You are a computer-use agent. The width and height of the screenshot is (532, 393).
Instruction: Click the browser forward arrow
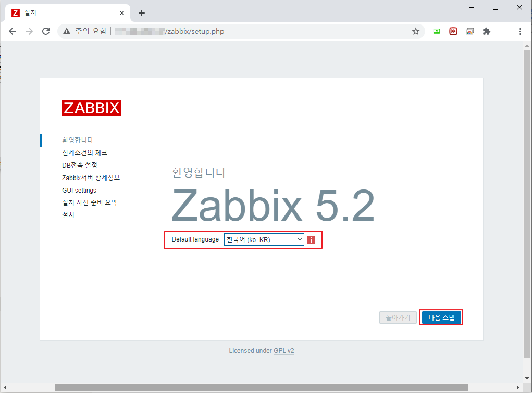(x=29, y=32)
